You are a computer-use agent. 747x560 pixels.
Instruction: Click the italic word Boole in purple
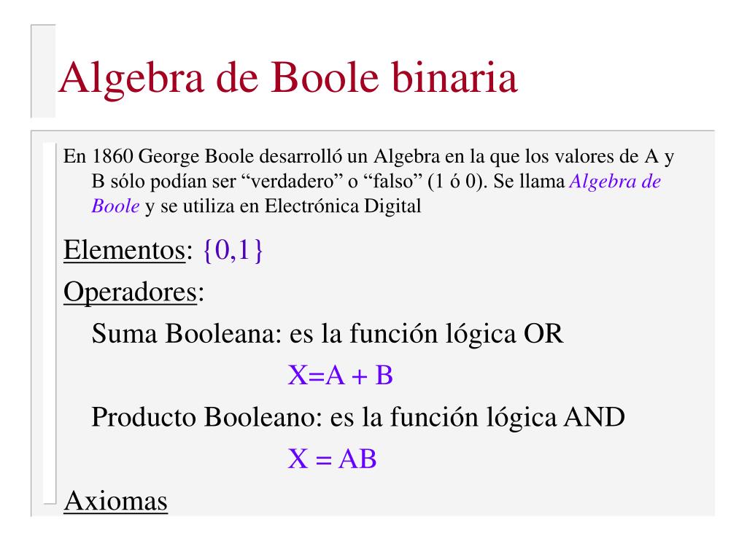tap(115, 206)
